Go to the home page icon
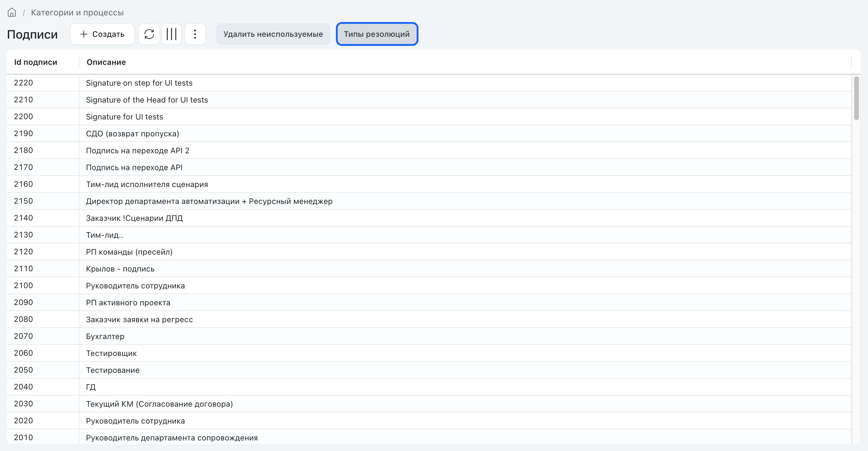The width and height of the screenshot is (868, 451). (x=12, y=12)
